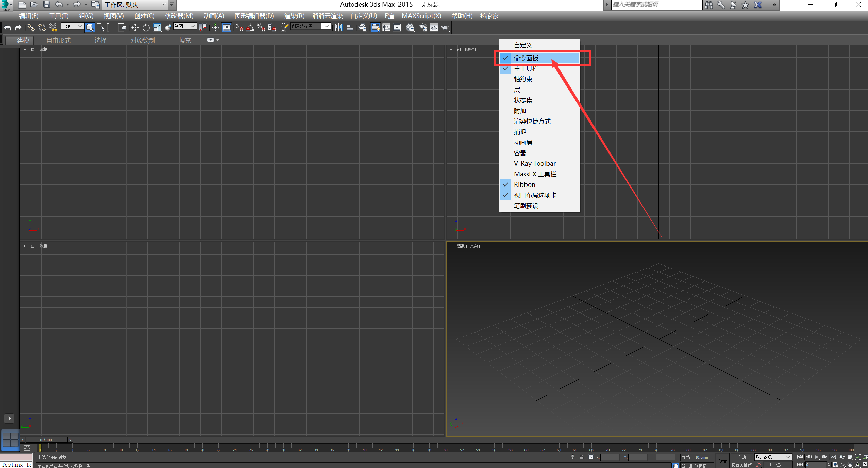This screenshot has height=468, width=868.
Task: Click the 自动 auto key button
Action: 741,457
